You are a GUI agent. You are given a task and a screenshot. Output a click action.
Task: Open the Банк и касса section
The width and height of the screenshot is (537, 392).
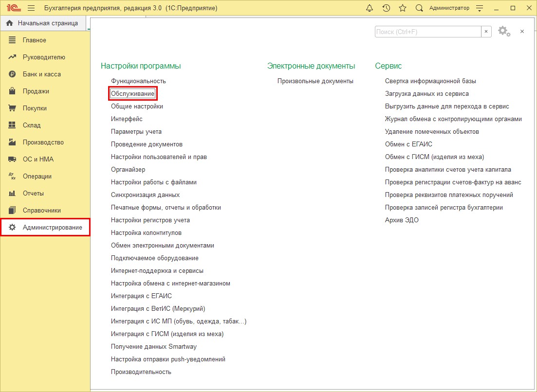click(41, 74)
